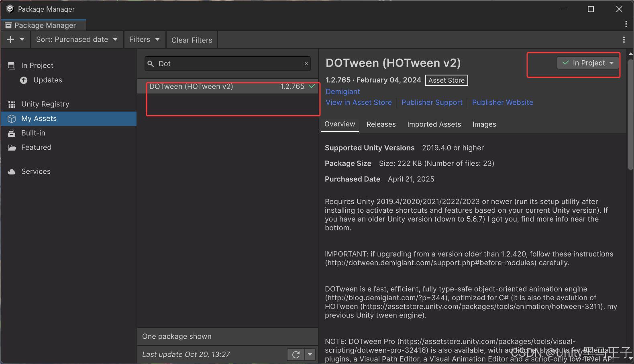
Task: Click the refresh package list button
Action: click(296, 354)
